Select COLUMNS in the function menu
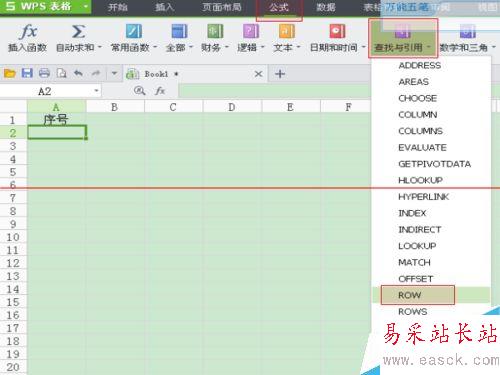Viewport: 500px width, 375px height. (421, 131)
